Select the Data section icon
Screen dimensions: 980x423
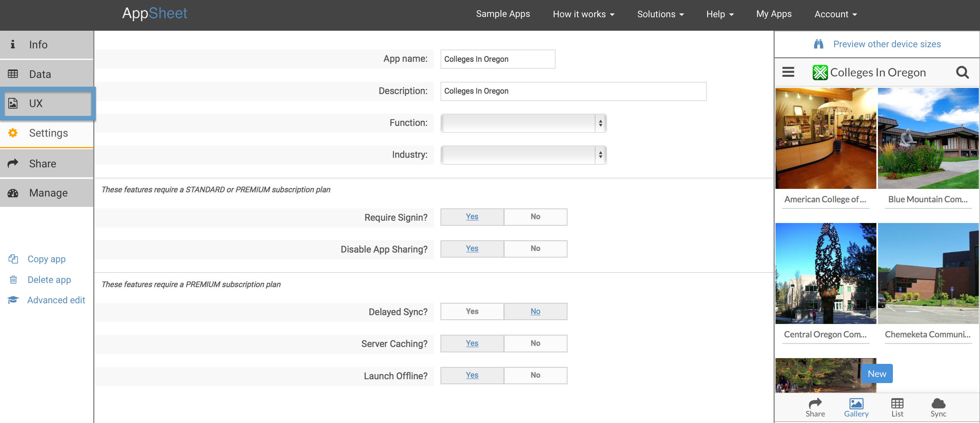tap(13, 74)
